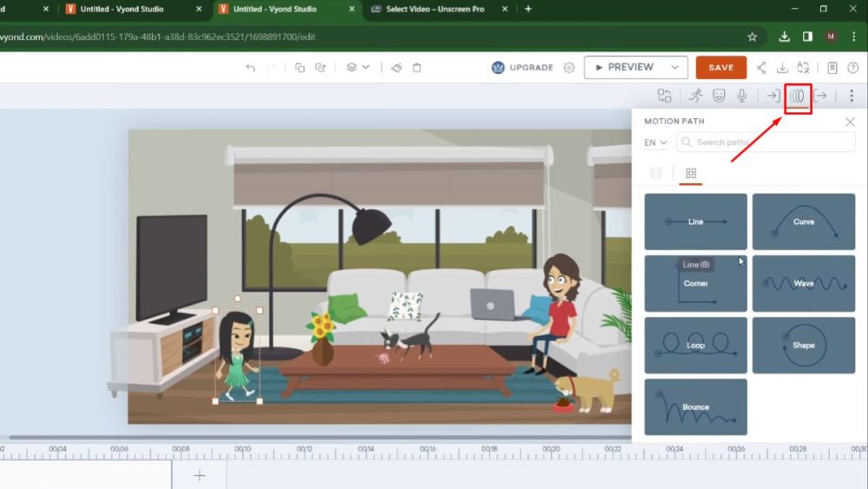This screenshot has width=868, height=489.
Task: Open the enter effect icon
Action: click(x=773, y=96)
